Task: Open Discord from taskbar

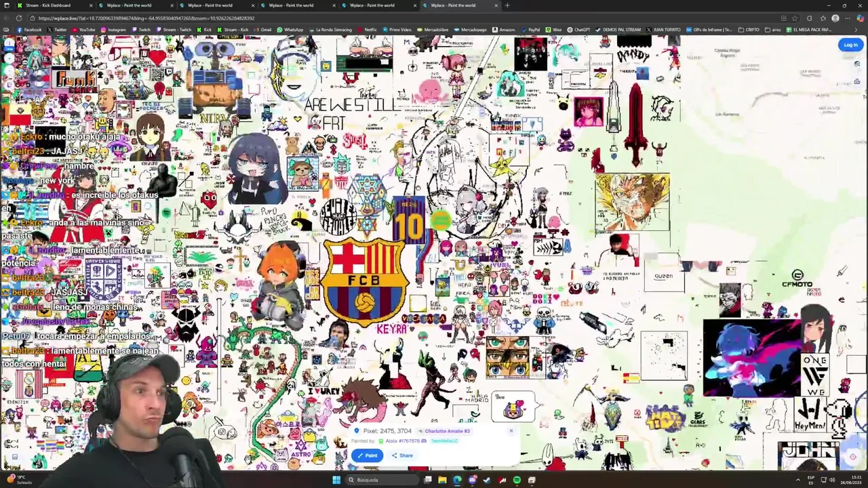Action: [472, 480]
